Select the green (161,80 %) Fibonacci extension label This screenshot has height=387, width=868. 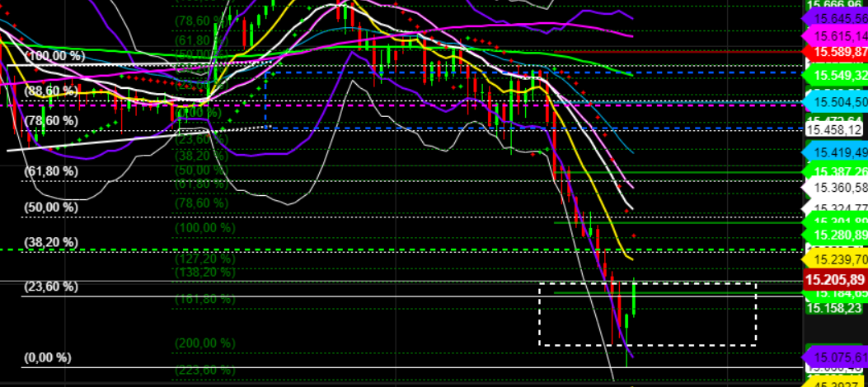tap(204, 299)
